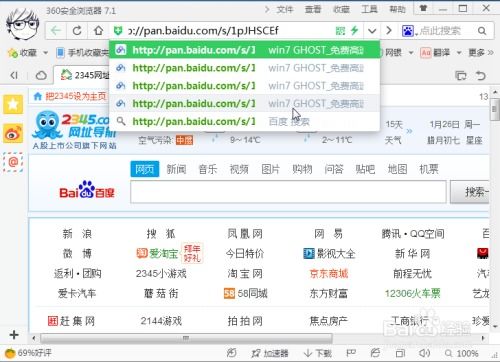Switch to the 新闻 search tab
Screen dimensions: 500x362
pyautogui.click(x=176, y=169)
